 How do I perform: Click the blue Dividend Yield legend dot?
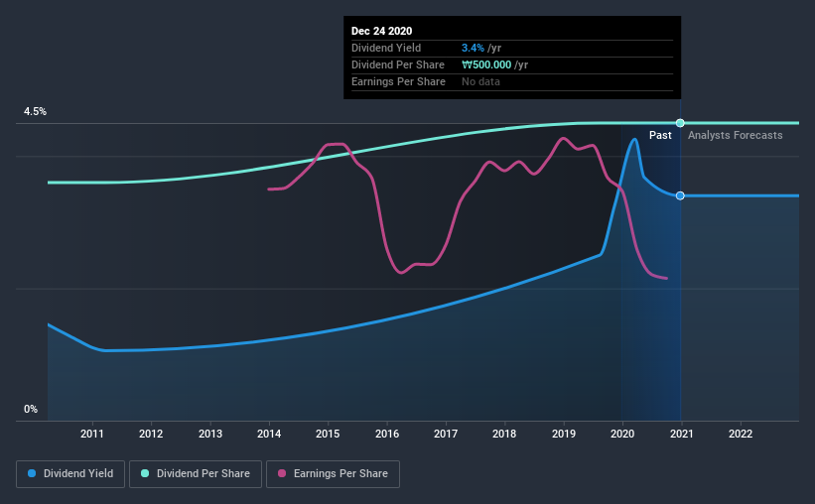coord(32,473)
